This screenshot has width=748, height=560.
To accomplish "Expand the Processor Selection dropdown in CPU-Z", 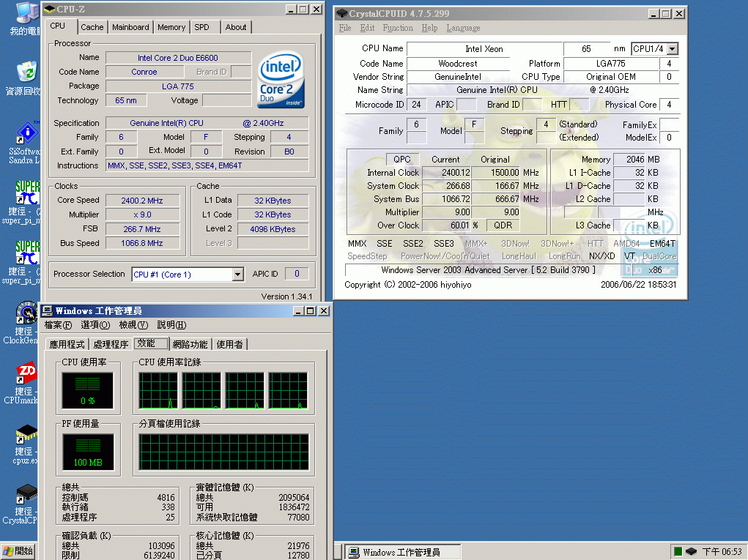I will coord(237,275).
